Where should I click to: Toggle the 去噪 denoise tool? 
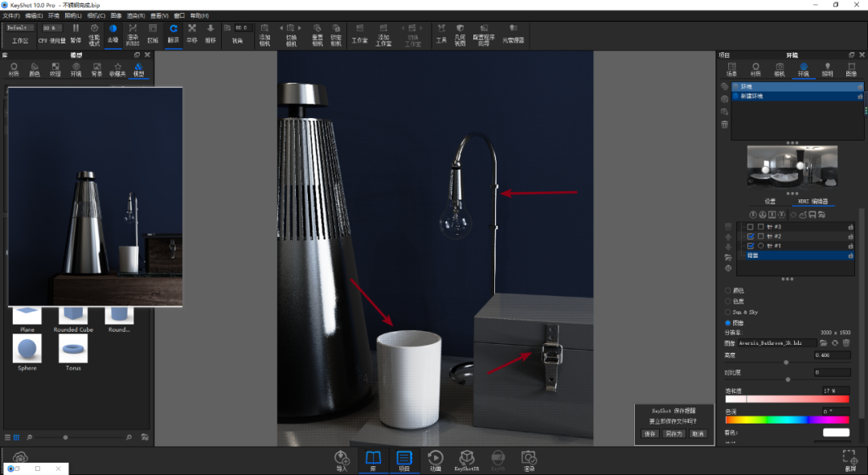click(113, 33)
